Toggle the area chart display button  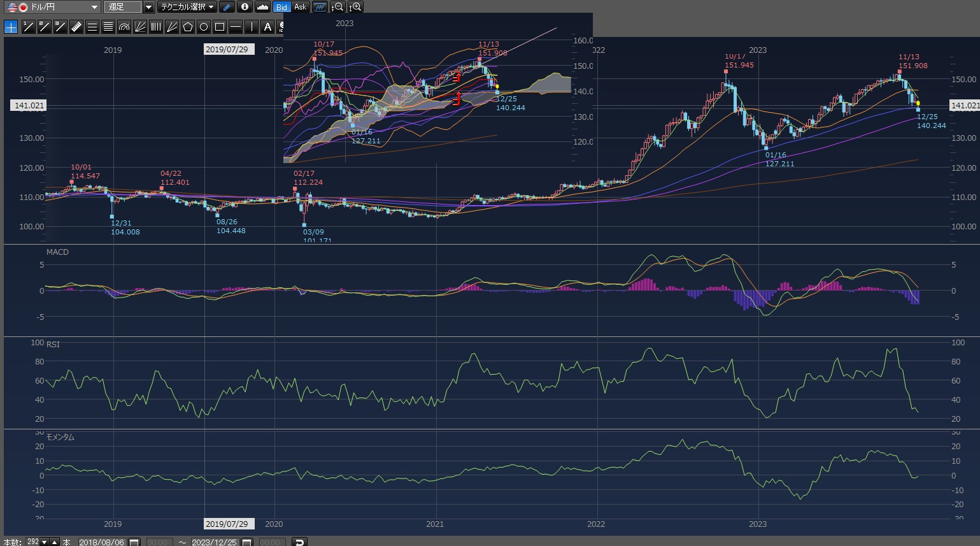point(262,7)
